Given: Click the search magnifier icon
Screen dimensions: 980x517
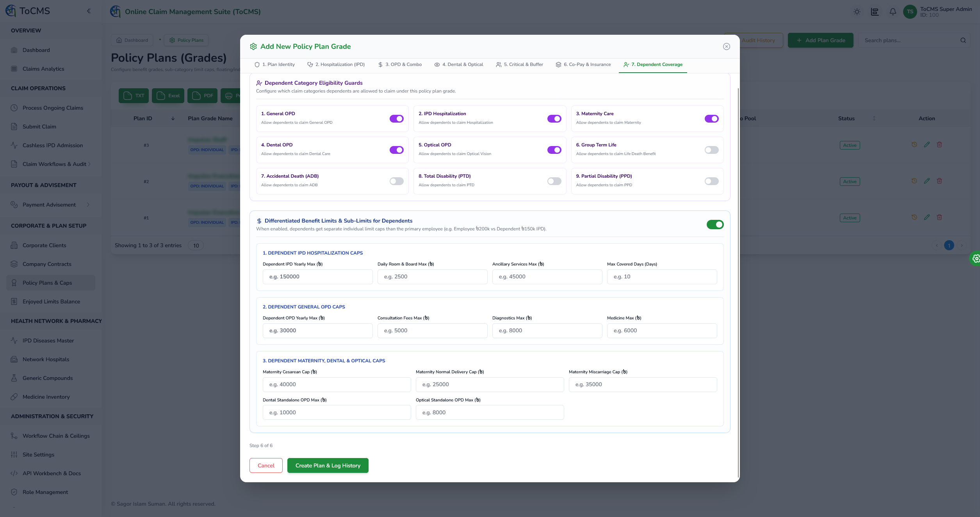Looking at the screenshot, I should pyautogui.click(x=963, y=40).
